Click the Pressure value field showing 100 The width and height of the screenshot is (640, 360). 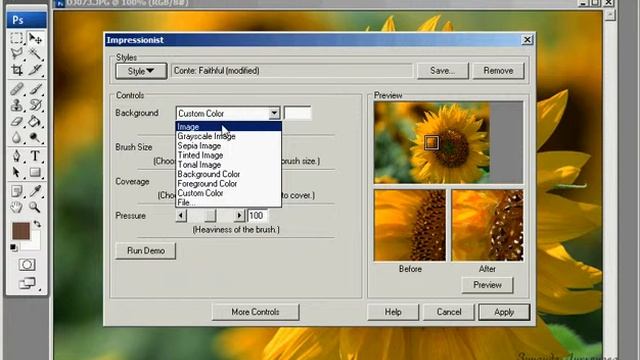[258, 215]
